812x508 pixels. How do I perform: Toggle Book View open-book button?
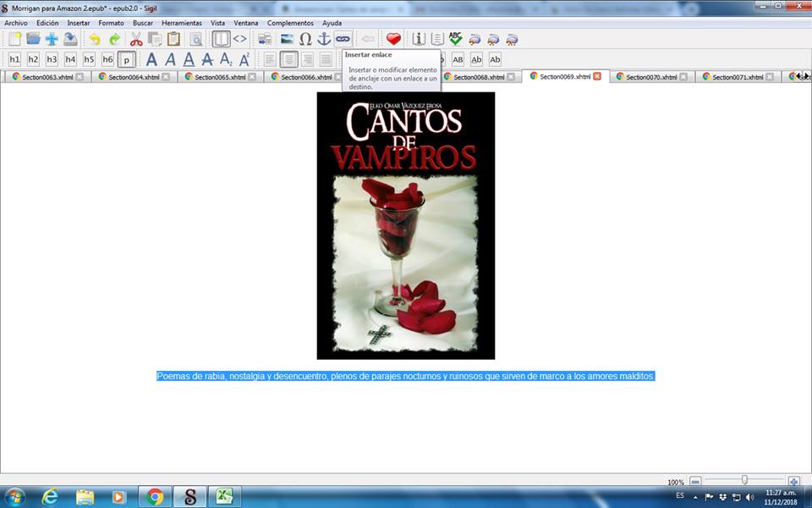tap(221, 39)
